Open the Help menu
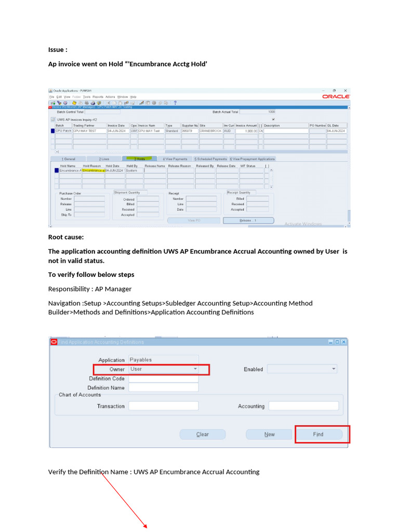This screenshot has width=399, height=532. pos(134,97)
